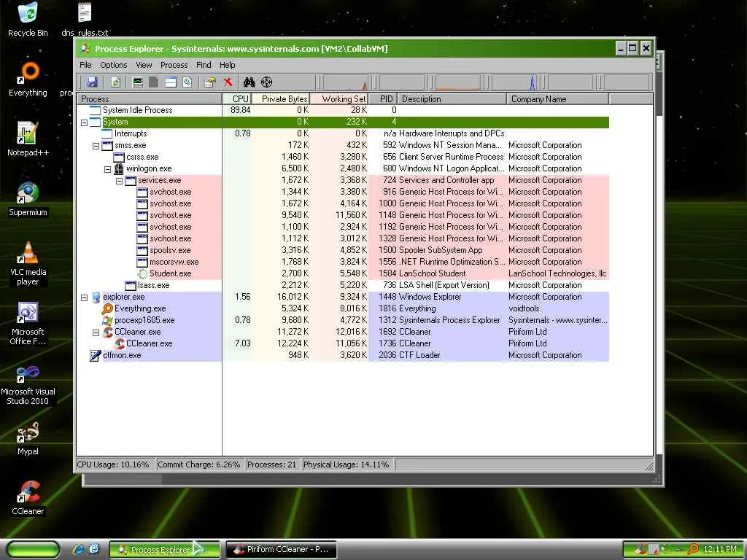The width and height of the screenshot is (747, 560).
Task: Open the File menu
Action: pyautogui.click(x=85, y=65)
